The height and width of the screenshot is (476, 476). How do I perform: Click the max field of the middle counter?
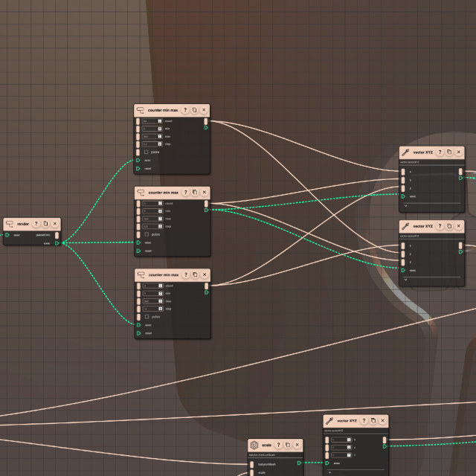[152, 219]
